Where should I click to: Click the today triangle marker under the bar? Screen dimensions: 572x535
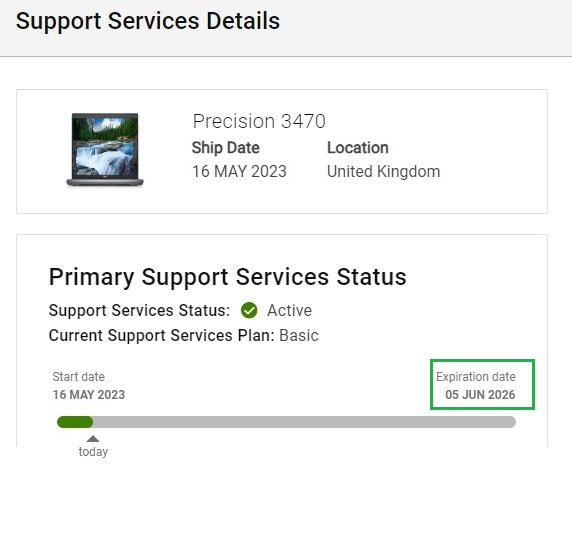(93, 438)
